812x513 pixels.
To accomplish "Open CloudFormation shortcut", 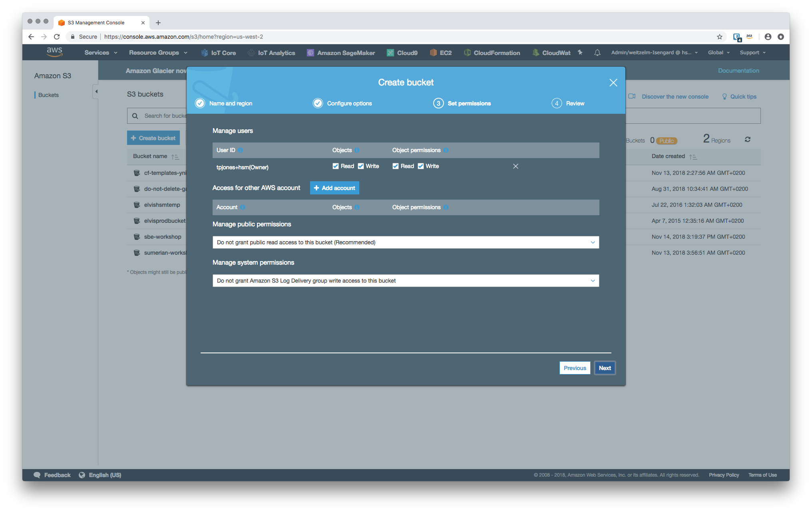I will click(492, 53).
